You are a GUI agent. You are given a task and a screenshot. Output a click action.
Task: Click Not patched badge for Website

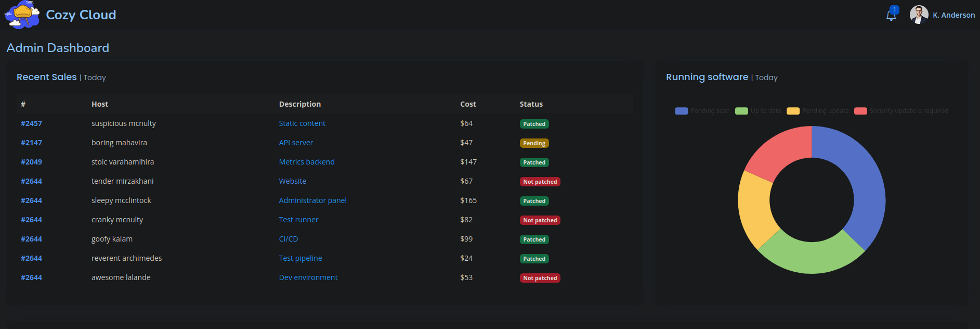coord(540,182)
